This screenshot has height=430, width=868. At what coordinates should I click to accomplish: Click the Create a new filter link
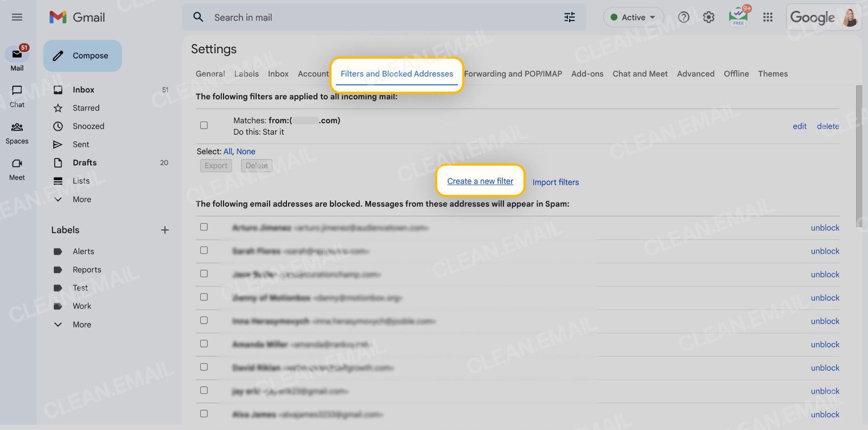480,181
